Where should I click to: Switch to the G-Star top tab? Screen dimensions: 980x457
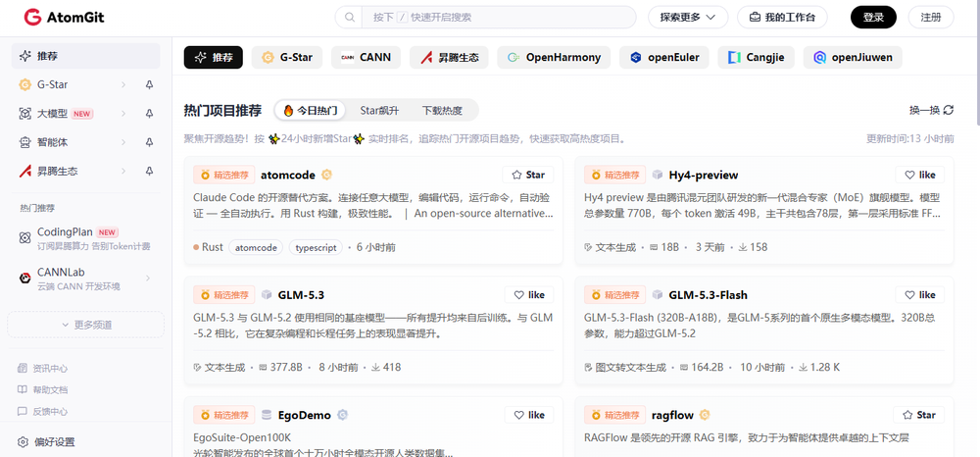coord(287,58)
